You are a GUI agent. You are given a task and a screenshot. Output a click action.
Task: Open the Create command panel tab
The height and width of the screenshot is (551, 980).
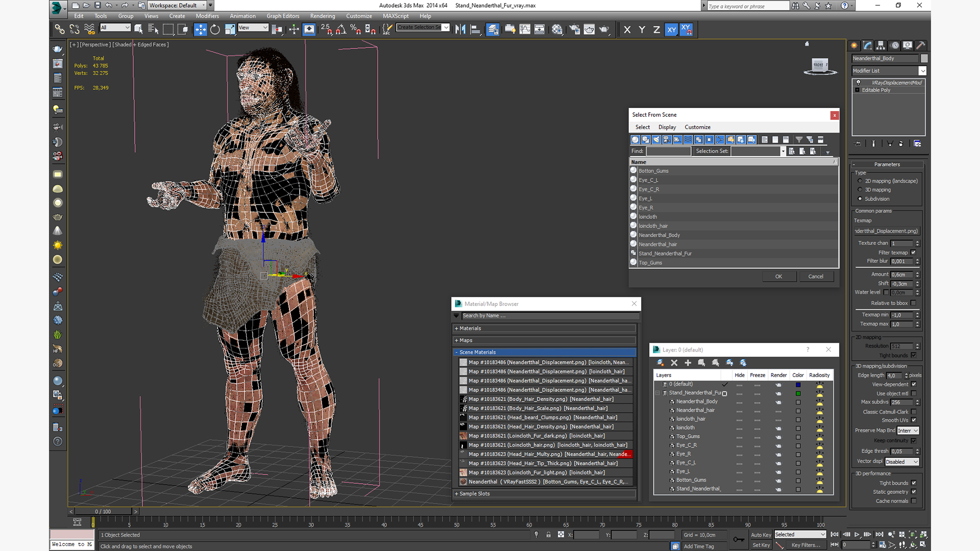854,45
